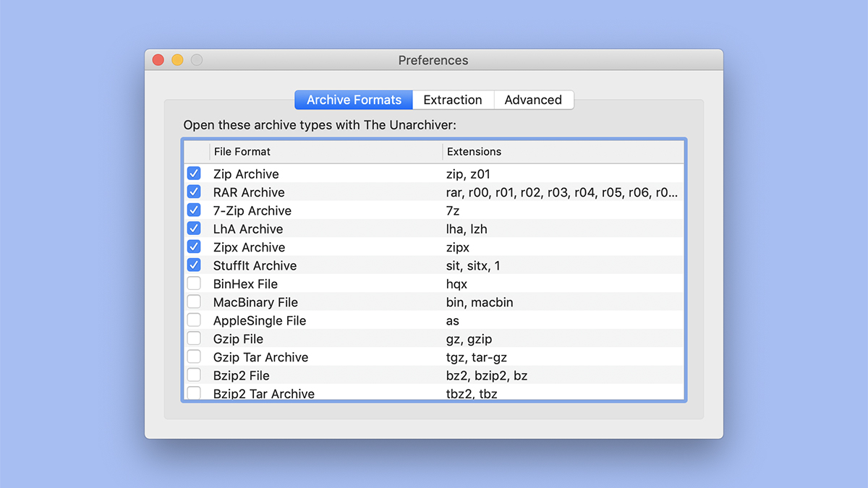Enable the Bzip2 File checkbox
The width and height of the screenshot is (868, 488).
[x=194, y=375]
